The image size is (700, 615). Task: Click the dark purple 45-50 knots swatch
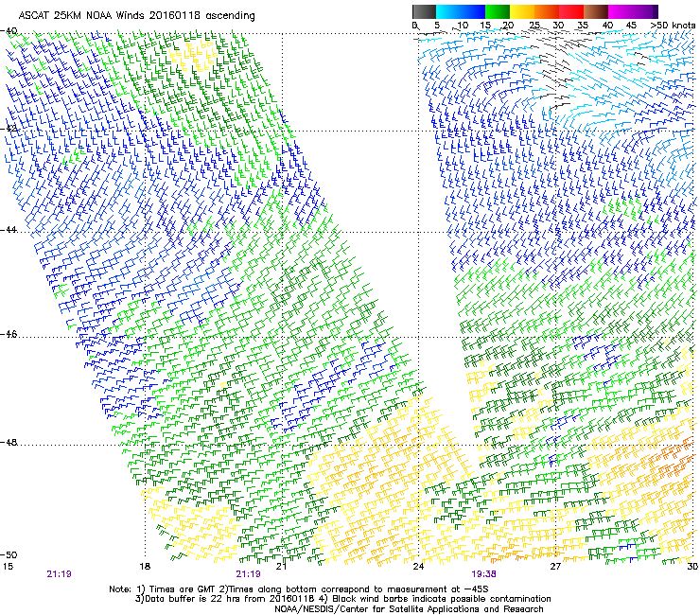tap(645, 11)
